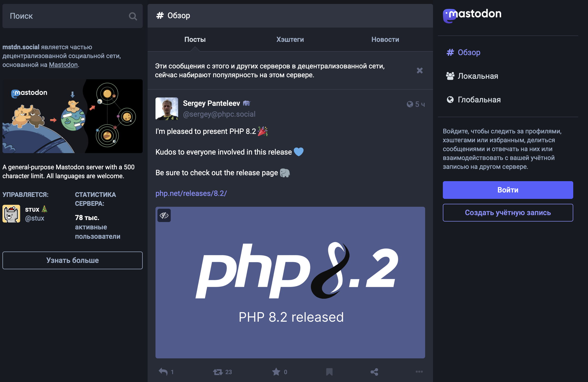
Task: Open the Локальная timeline
Action: point(477,76)
